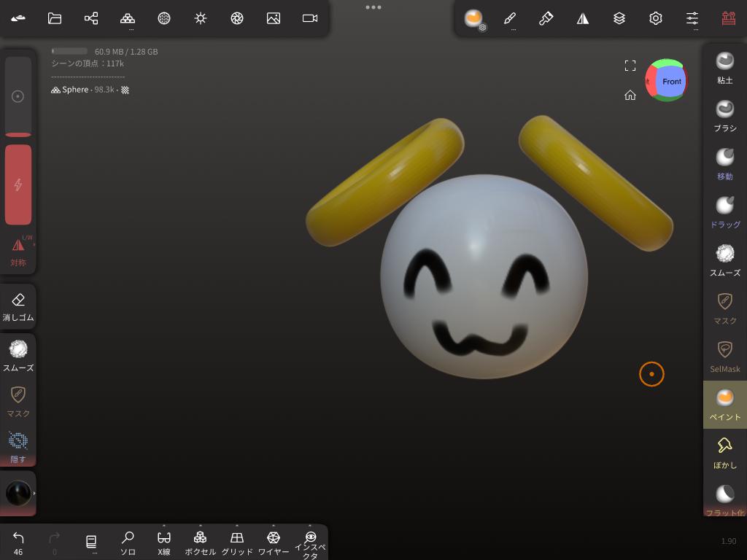Toggle グリッド grid display
Screen dimensions: 747x560
[237, 542]
